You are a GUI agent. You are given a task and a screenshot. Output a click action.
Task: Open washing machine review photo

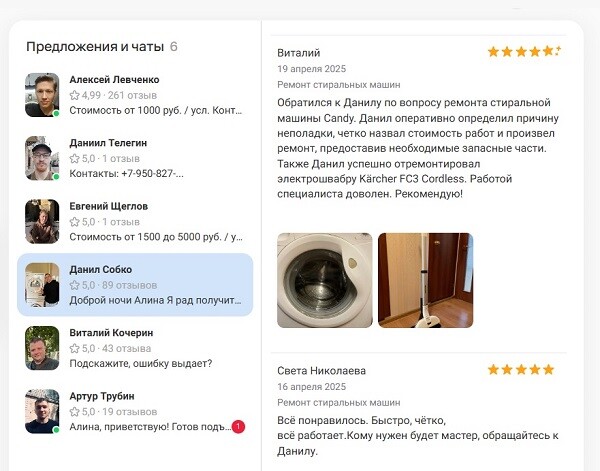[x=324, y=280]
